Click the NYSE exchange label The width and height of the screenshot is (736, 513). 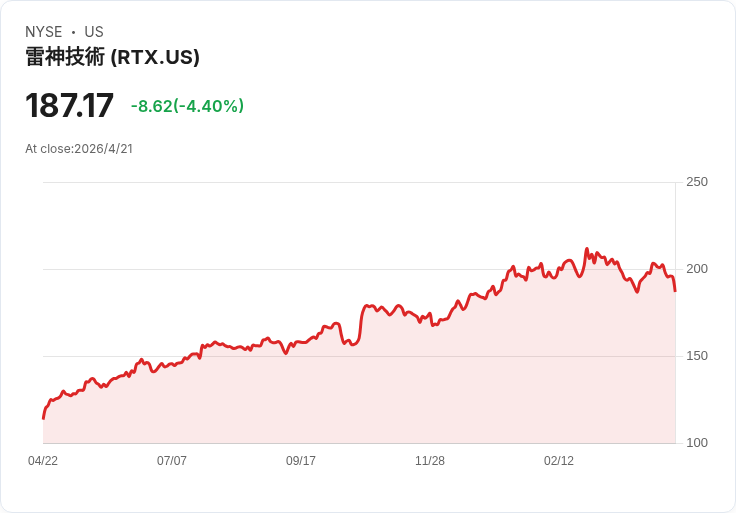(44, 32)
